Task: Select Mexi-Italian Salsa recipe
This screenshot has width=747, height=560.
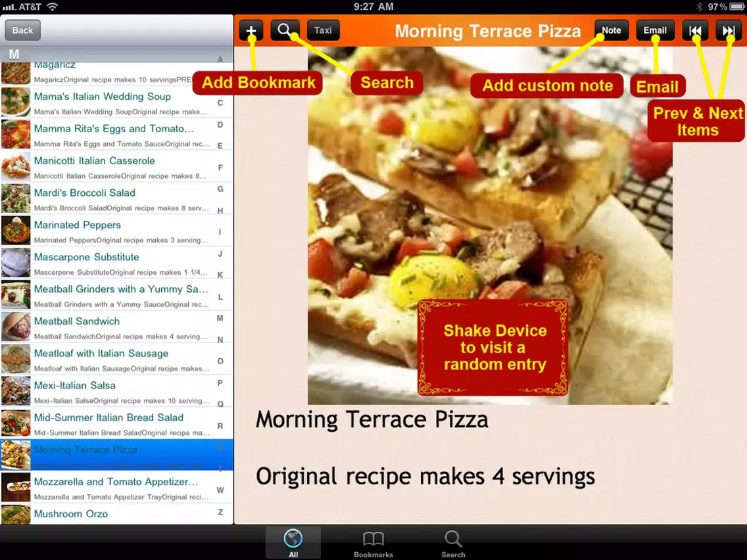Action: point(117,392)
